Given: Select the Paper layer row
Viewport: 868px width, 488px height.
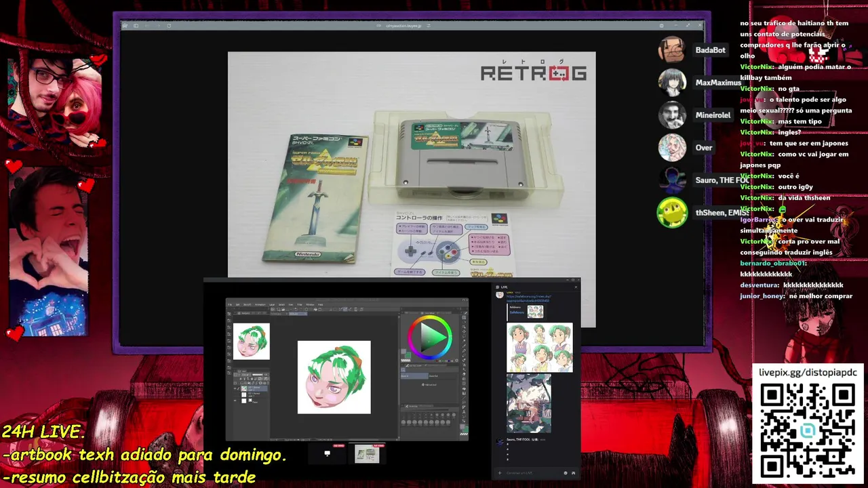Looking at the screenshot, I should pos(251,401).
